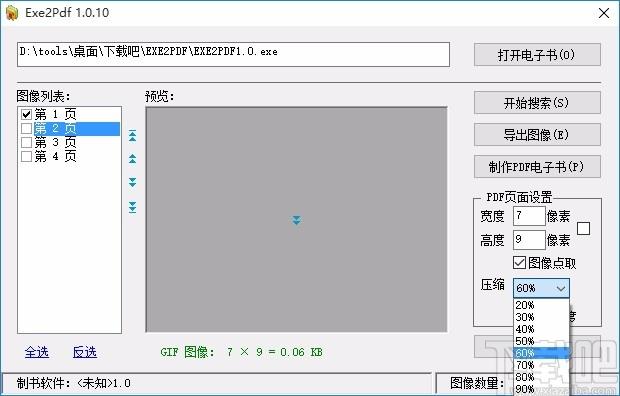Move selected page to the bottom
Viewport: 620px width, 396px height.
pyautogui.click(x=132, y=207)
